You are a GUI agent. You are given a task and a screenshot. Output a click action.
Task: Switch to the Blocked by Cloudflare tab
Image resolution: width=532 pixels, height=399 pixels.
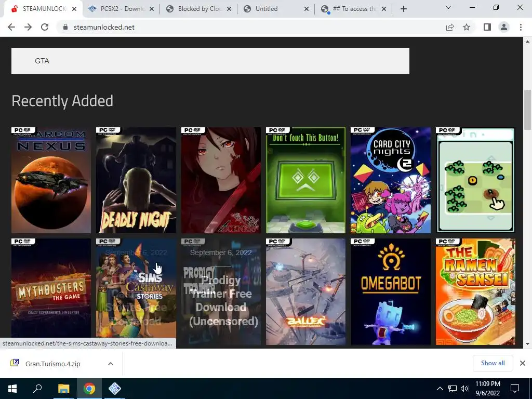click(x=198, y=9)
